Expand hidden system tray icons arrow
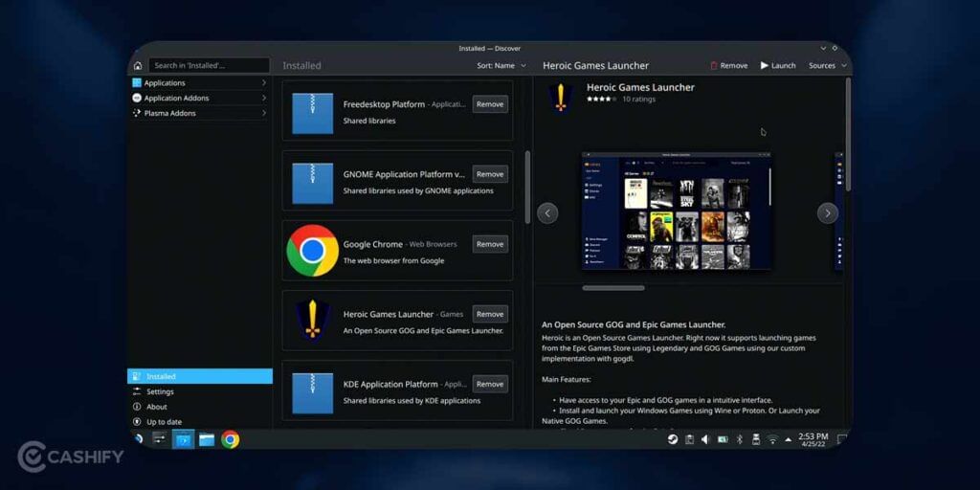Screen dimensions: 980x490 (788, 439)
